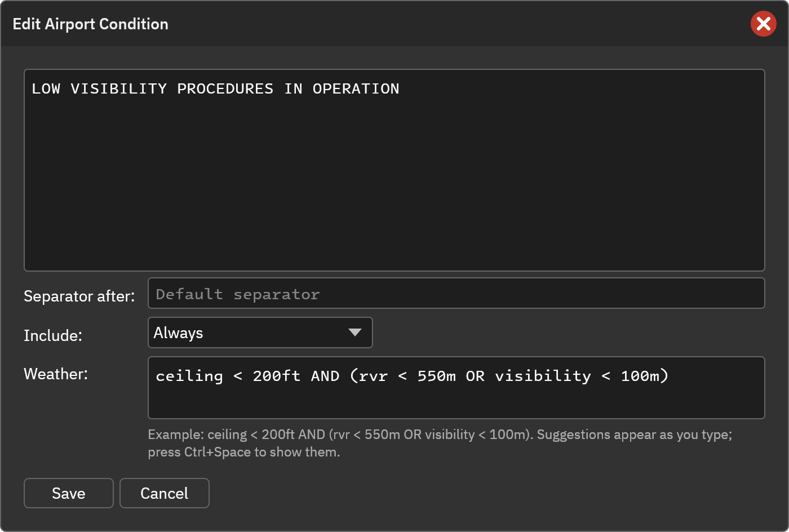Click the Weather expression input field
789x532 pixels.
pyautogui.click(x=456, y=388)
